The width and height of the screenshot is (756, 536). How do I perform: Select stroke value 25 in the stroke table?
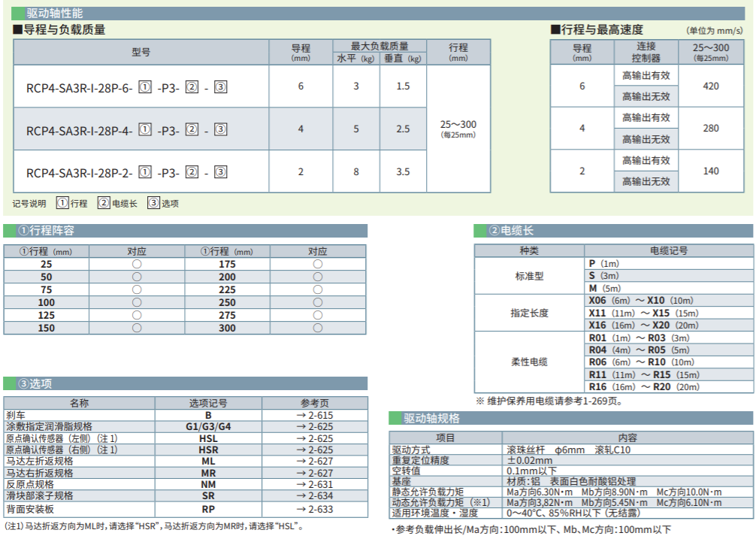[x=47, y=265]
